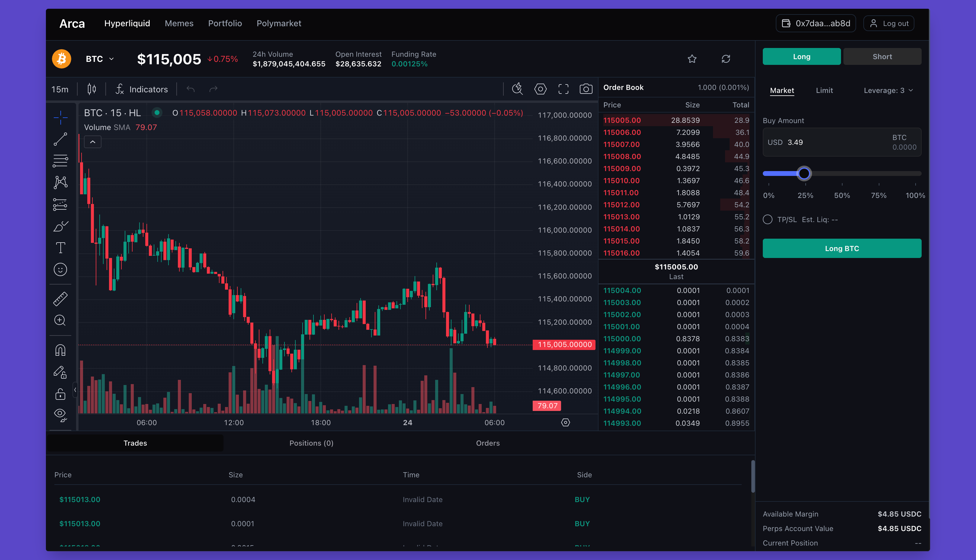The height and width of the screenshot is (560, 976).
Task: Enable the TP/SL option
Action: click(768, 220)
